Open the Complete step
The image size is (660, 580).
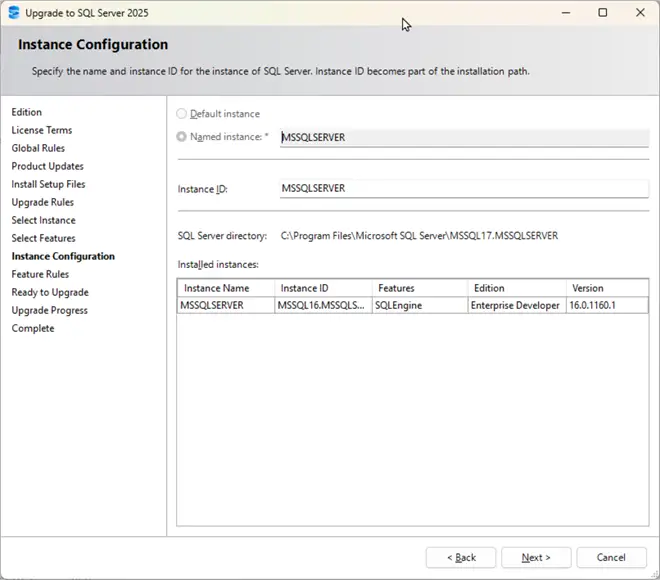(x=33, y=329)
